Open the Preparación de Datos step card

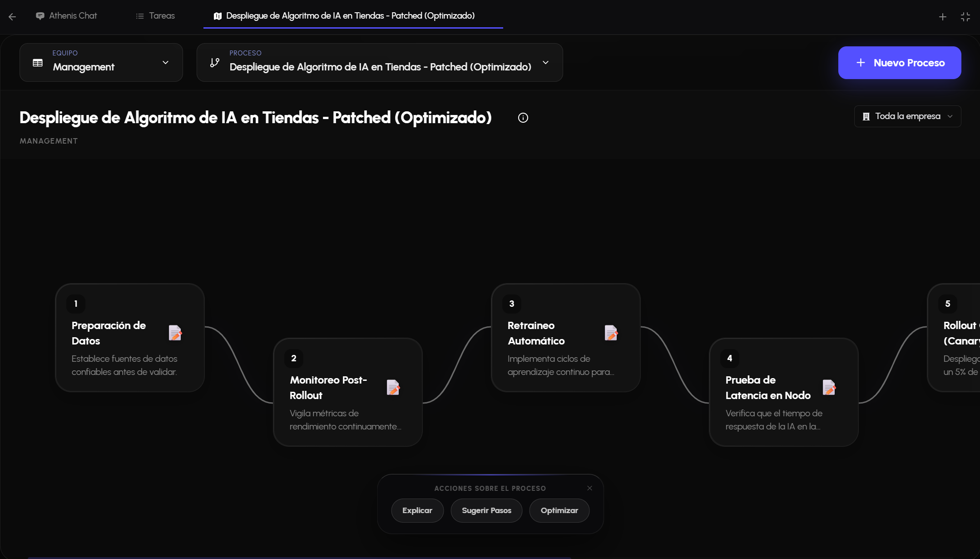130,338
